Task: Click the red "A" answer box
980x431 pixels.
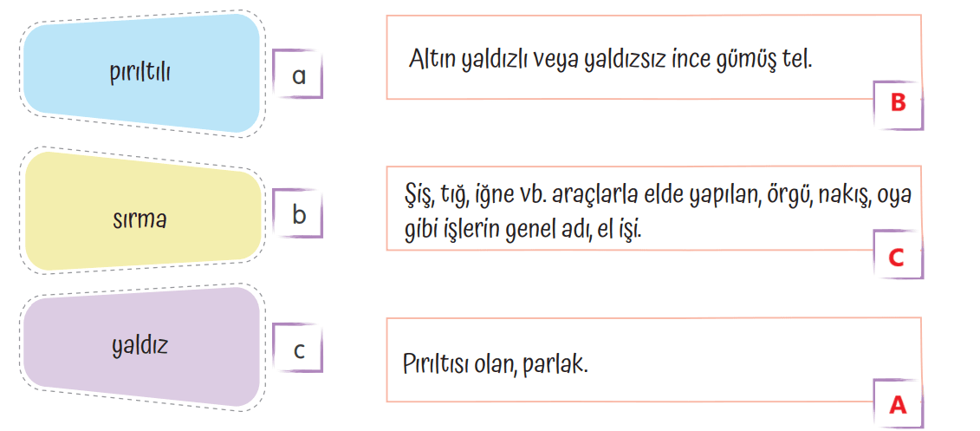Action: pyautogui.click(x=898, y=403)
